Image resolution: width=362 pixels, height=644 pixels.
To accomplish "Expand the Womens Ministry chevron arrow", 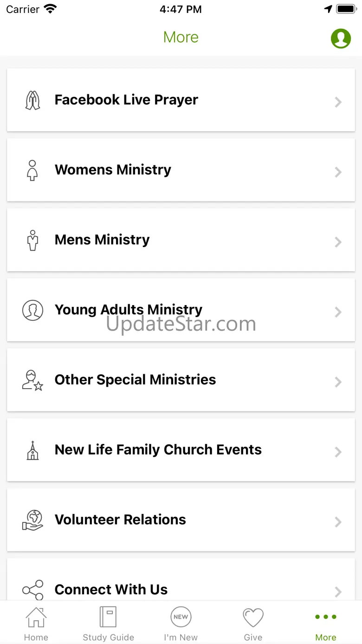I will click(x=338, y=172).
